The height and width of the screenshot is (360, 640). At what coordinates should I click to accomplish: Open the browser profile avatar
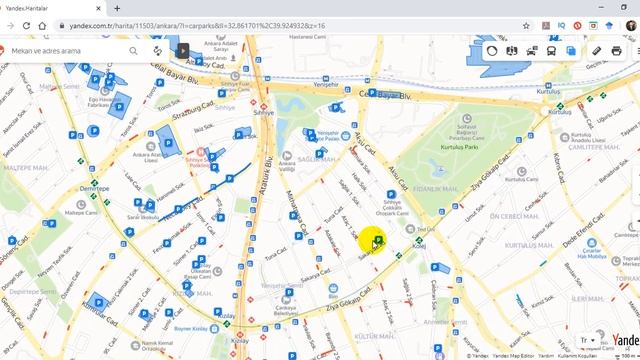coord(631,26)
